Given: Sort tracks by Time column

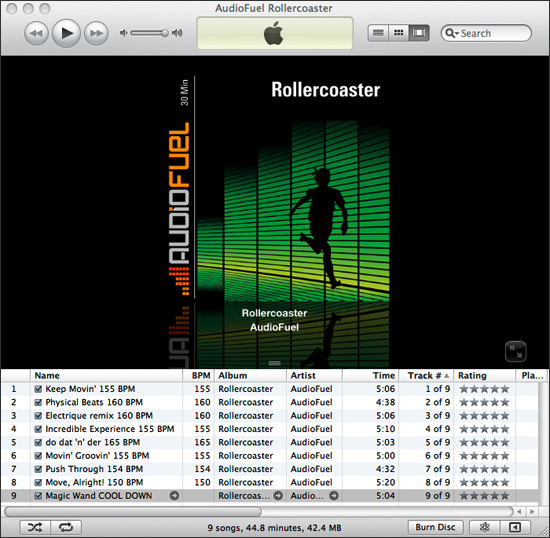Looking at the screenshot, I should click(x=371, y=376).
